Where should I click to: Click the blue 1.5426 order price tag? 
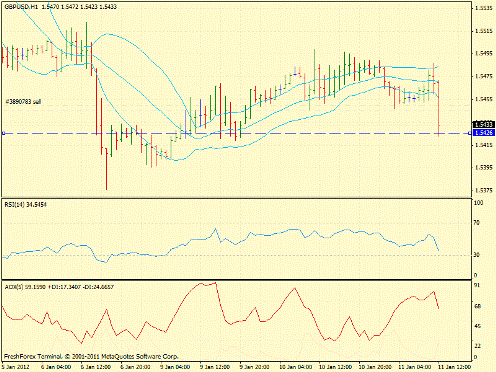point(483,133)
